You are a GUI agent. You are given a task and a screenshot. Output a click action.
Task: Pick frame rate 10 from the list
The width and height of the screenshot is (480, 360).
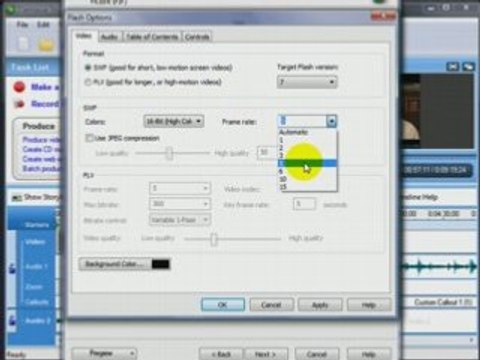pos(307,179)
